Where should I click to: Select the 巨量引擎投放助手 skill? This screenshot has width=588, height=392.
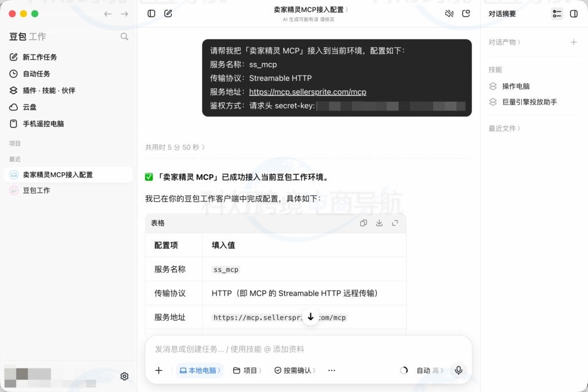click(x=523, y=102)
